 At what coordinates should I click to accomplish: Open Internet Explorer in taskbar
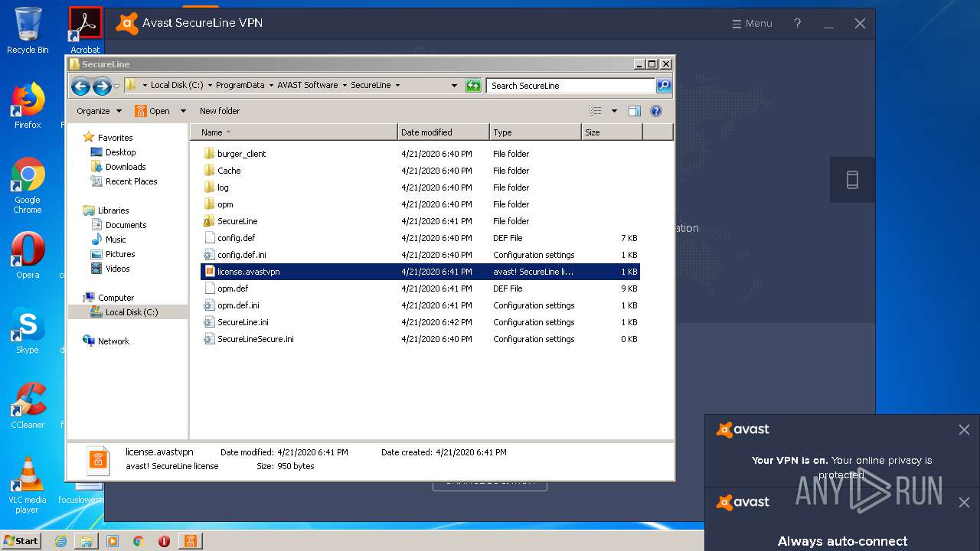[60, 541]
